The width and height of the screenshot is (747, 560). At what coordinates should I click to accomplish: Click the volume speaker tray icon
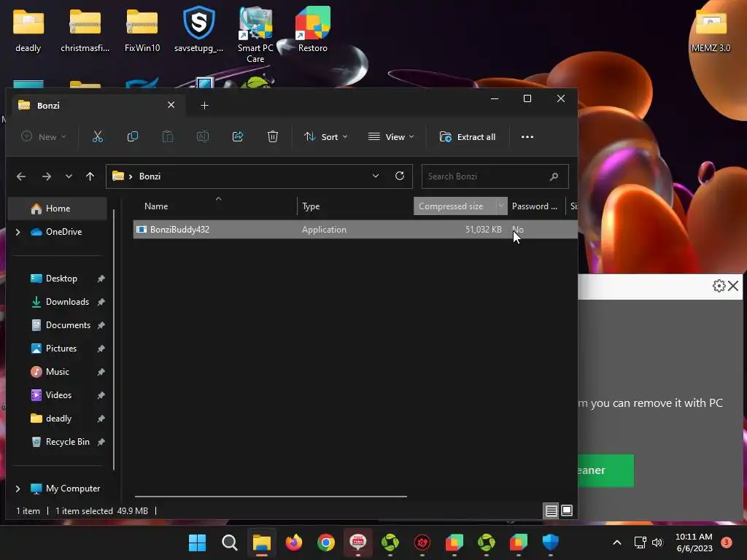pyautogui.click(x=657, y=542)
